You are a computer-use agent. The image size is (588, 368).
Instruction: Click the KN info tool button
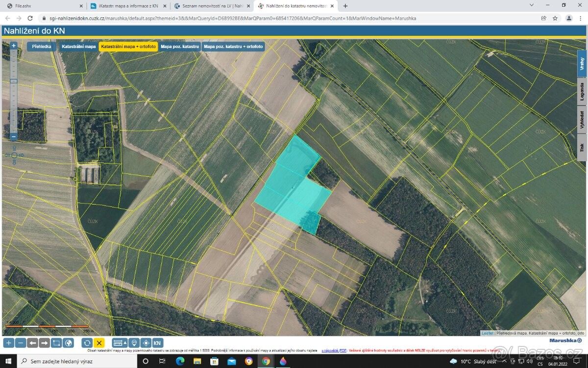point(157,343)
